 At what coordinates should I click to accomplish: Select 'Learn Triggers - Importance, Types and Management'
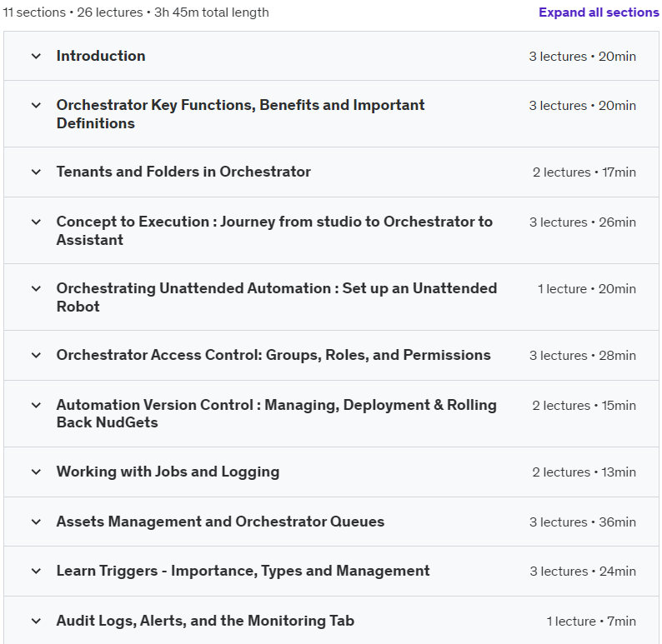tap(243, 571)
